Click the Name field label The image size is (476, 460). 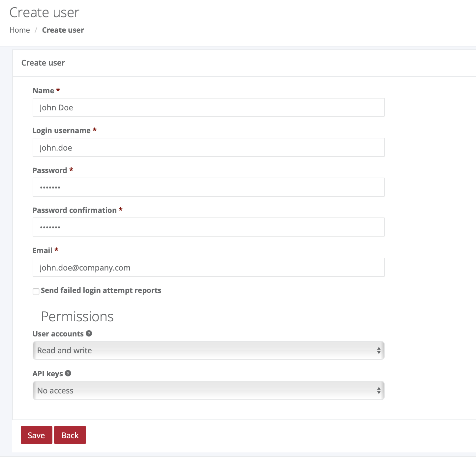click(x=44, y=91)
